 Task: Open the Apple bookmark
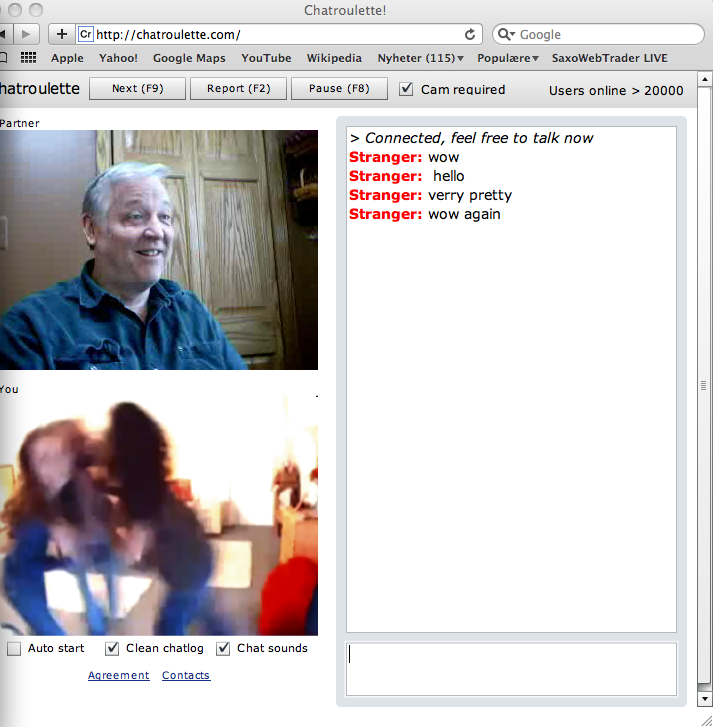tap(67, 58)
